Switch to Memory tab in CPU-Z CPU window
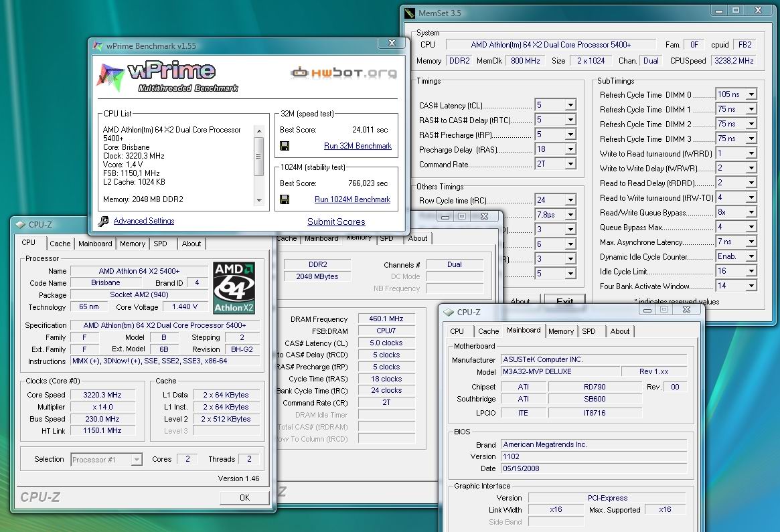The width and height of the screenshot is (780, 532). 133,244
